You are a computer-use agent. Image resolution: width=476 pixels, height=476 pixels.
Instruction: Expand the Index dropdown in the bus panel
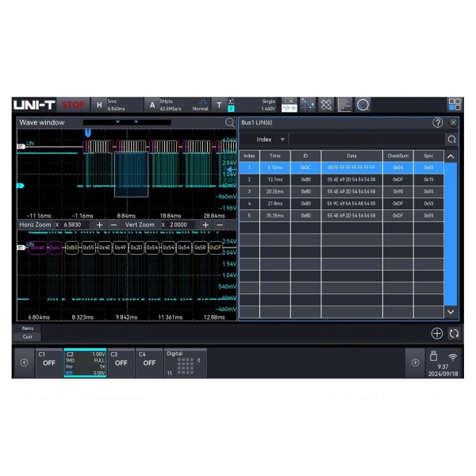(271, 140)
